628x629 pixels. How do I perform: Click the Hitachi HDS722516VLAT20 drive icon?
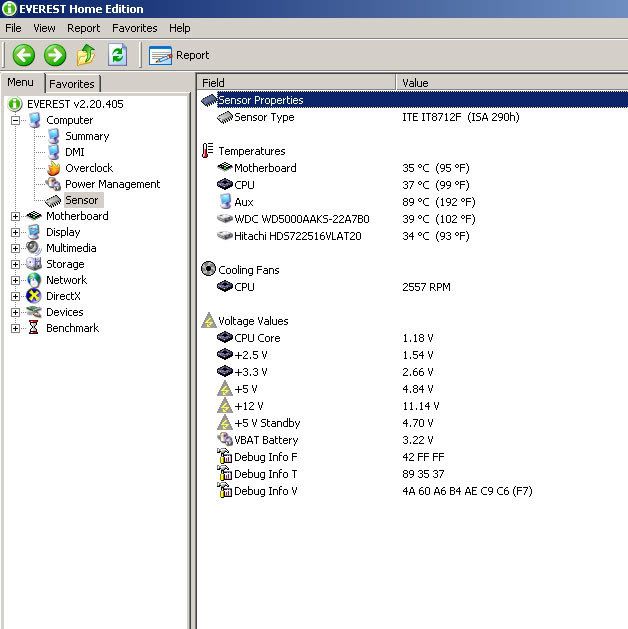point(225,235)
